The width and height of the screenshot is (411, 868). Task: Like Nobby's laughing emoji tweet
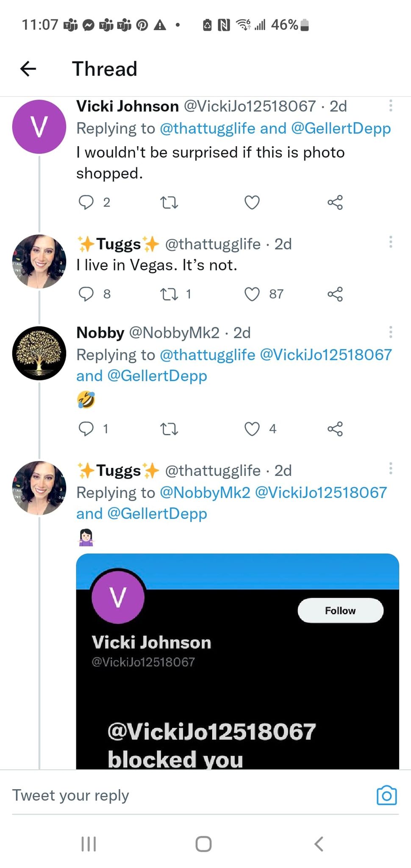[x=252, y=429]
